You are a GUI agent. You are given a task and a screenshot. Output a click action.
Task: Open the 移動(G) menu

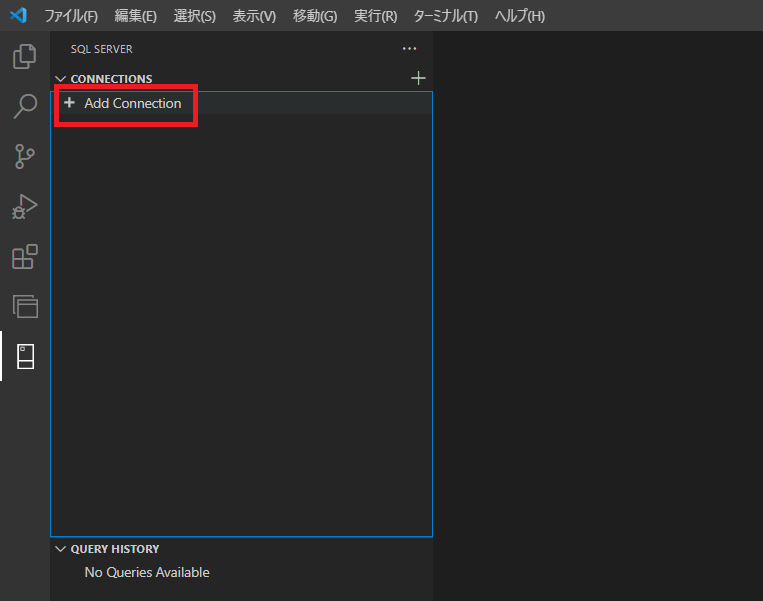315,16
